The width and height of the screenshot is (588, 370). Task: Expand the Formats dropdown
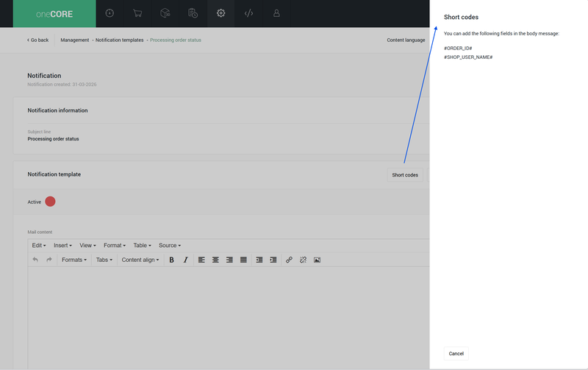pyautogui.click(x=73, y=260)
